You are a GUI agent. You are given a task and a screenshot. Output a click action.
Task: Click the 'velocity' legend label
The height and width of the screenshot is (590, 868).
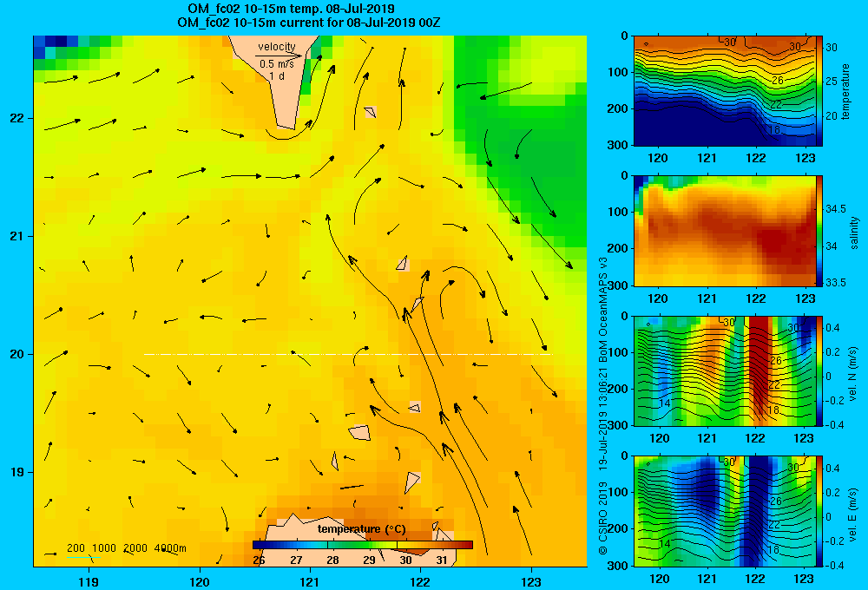pos(277,47)
